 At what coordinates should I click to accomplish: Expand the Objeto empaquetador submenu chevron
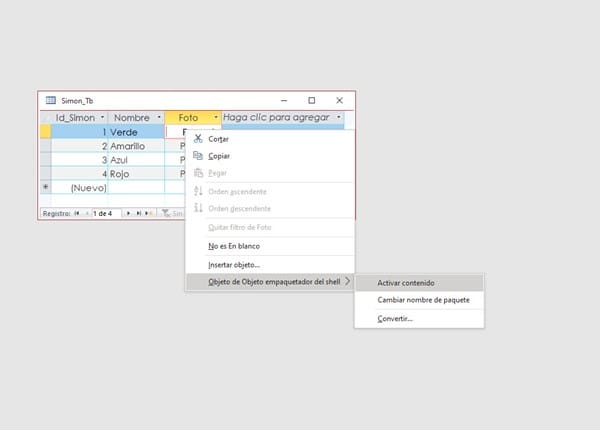(x=347, y=281)
